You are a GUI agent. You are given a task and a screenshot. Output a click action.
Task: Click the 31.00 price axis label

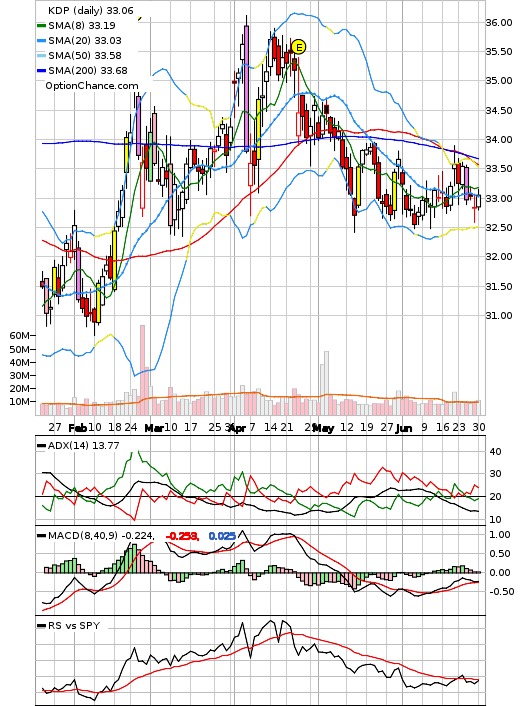pos(499,316)
